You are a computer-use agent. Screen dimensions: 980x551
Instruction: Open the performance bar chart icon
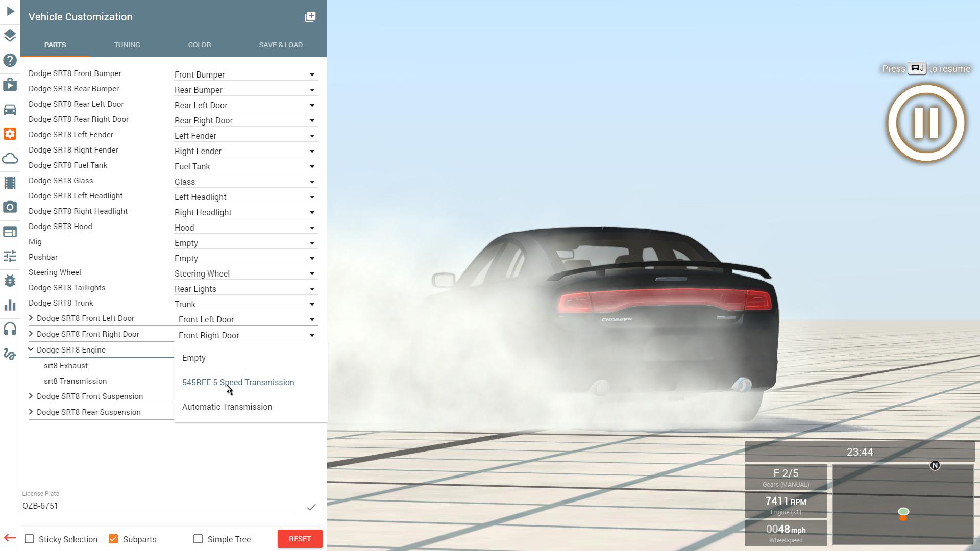coord(10,305)
